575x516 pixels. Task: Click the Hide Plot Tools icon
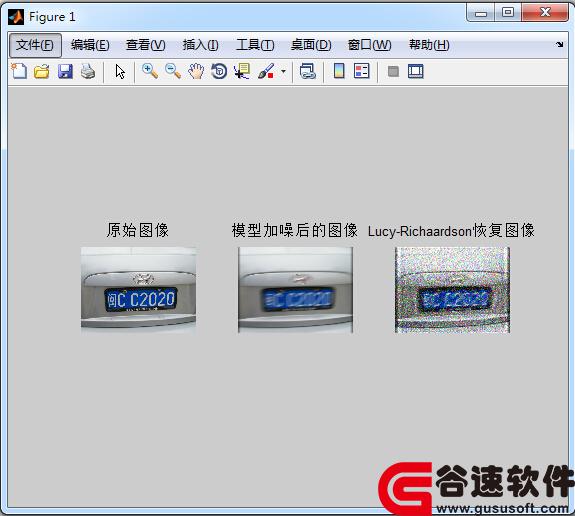393,71
